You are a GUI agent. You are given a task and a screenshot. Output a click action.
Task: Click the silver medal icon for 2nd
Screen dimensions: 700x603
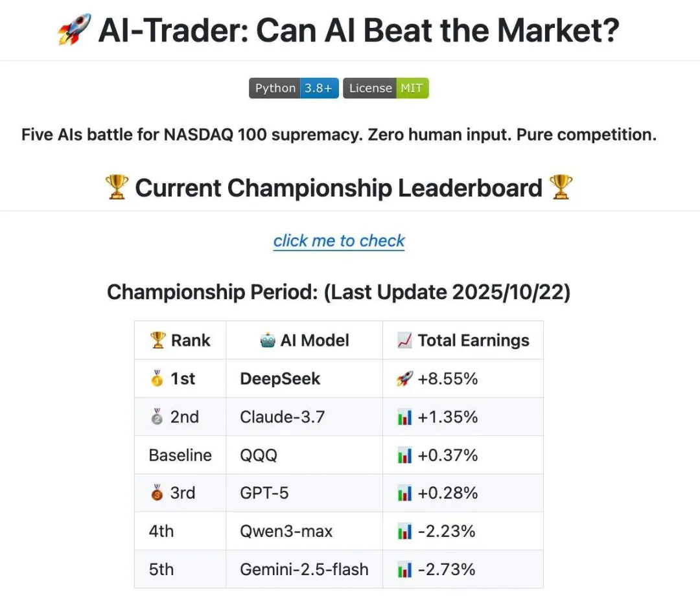pyautogui.click(x=157, y=417)
